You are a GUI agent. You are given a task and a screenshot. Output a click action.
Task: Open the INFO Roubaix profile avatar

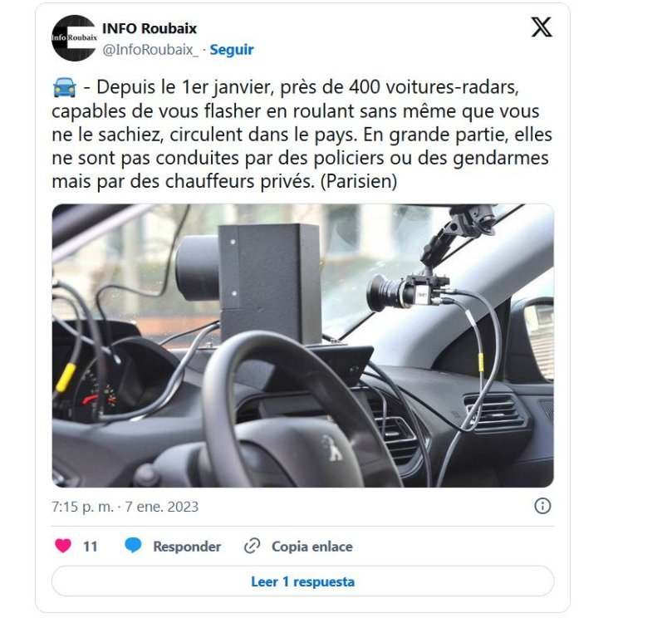click(x=74, y=38)
